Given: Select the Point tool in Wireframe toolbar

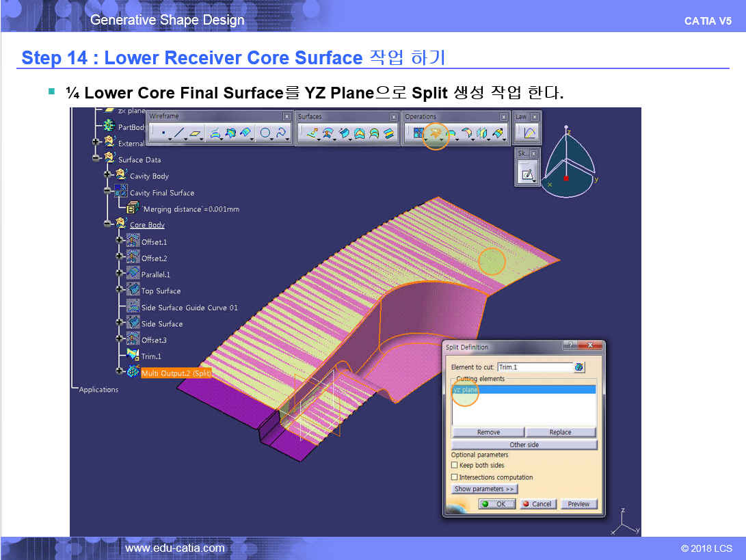Looking at the screenshot, I should pos(163,133).
